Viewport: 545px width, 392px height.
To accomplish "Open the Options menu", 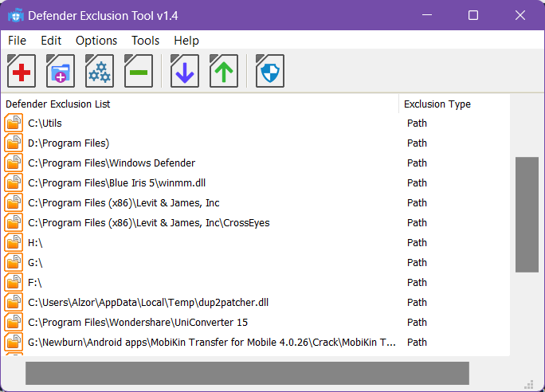I will coord(96,41).
